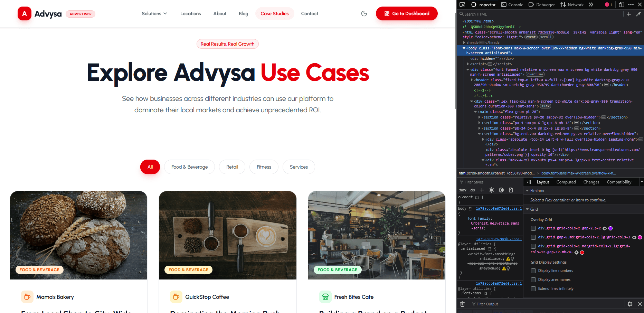Click the error count badge in DevTools toolbar
The height and width of the screenshot is (313, 644).
[x=607, y=4]
